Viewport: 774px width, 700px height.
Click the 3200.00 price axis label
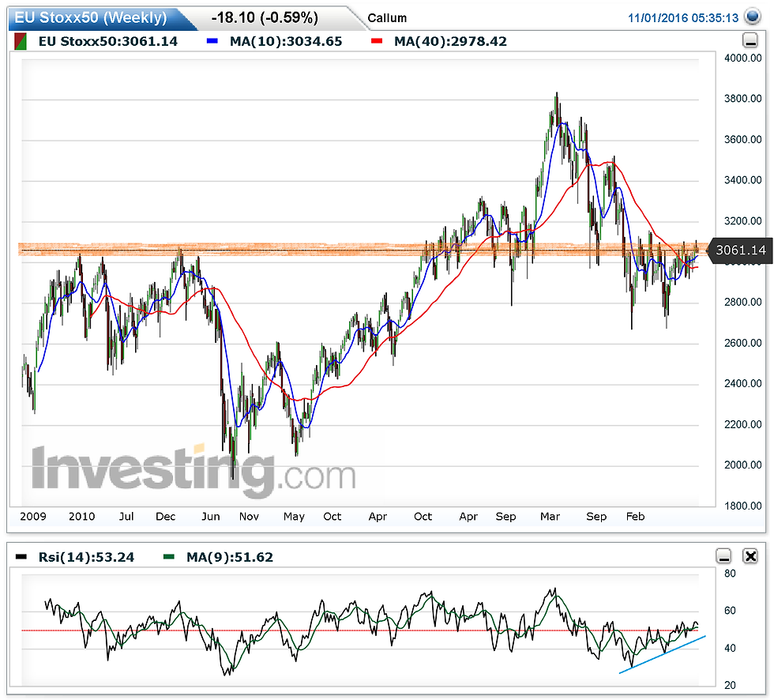pos(743,221)
